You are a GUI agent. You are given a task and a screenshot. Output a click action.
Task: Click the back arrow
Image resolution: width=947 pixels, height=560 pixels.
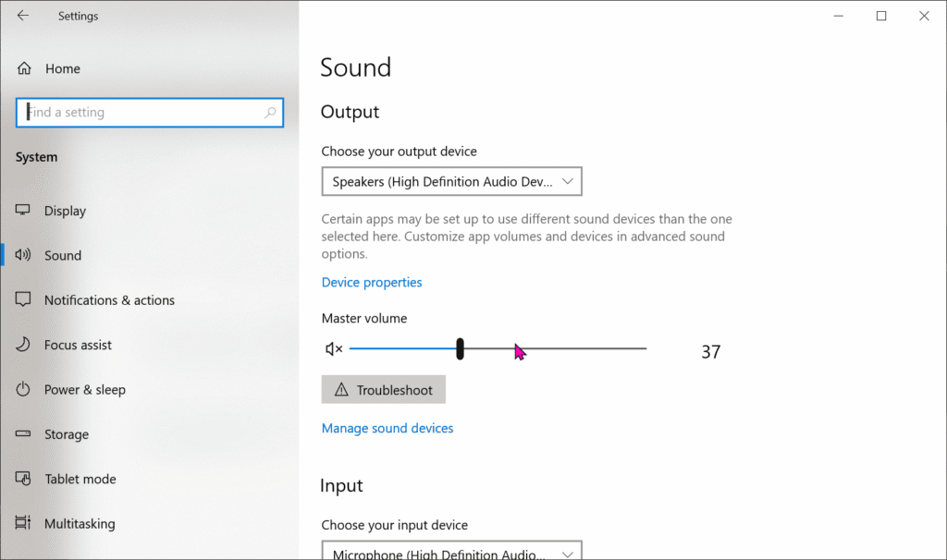23,16
